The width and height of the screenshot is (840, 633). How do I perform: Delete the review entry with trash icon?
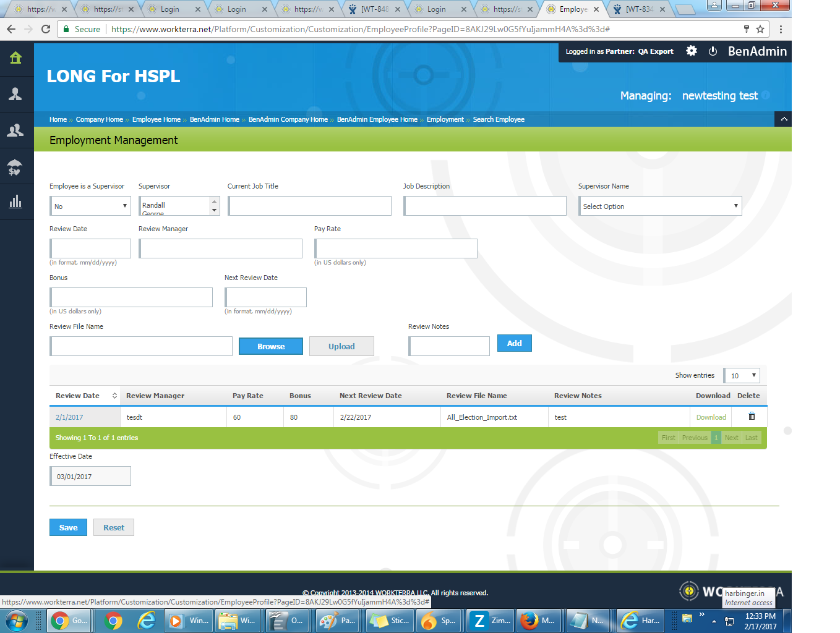tap(752, 417)
